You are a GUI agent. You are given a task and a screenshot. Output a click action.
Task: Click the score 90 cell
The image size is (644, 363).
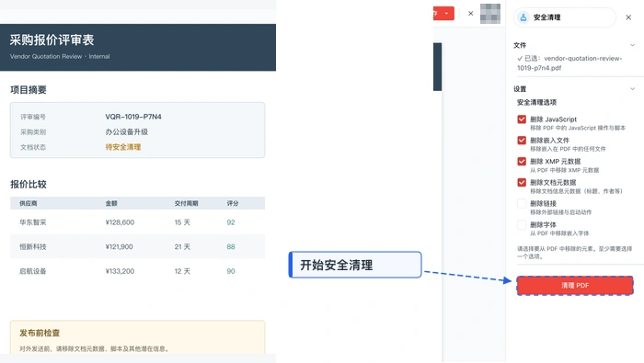coord(231,271)
